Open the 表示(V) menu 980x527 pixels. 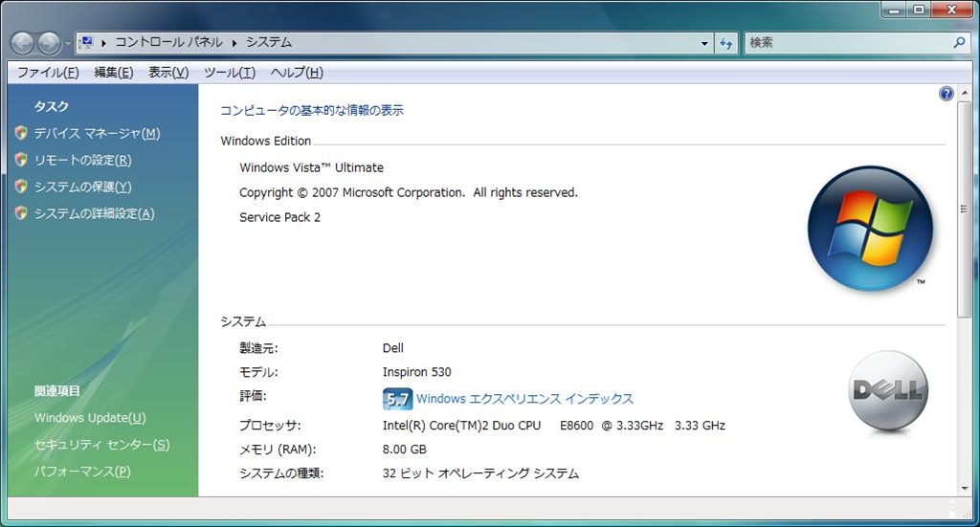point(168,73)
